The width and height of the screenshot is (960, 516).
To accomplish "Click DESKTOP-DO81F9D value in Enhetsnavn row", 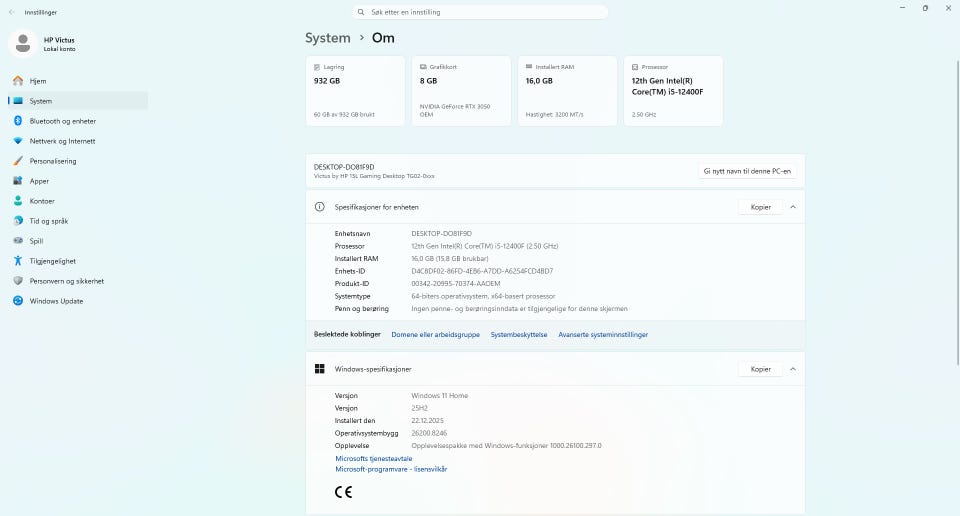I will click(x=441, y=234).
